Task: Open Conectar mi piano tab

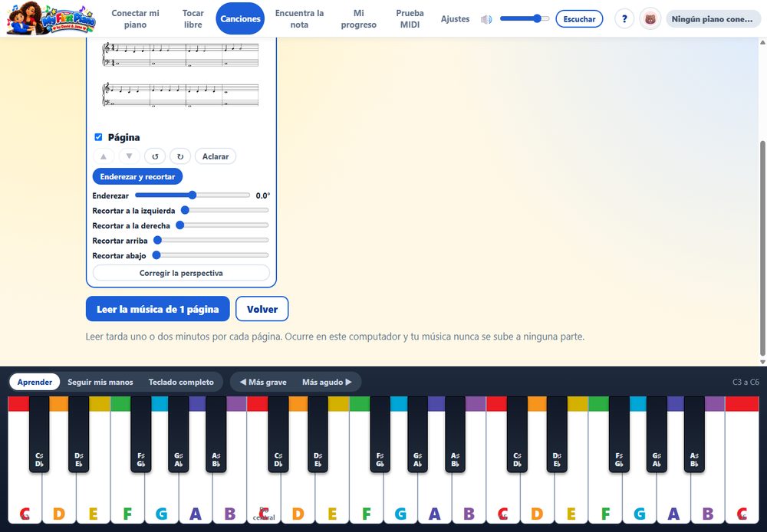Action: (x=136, y=18)
